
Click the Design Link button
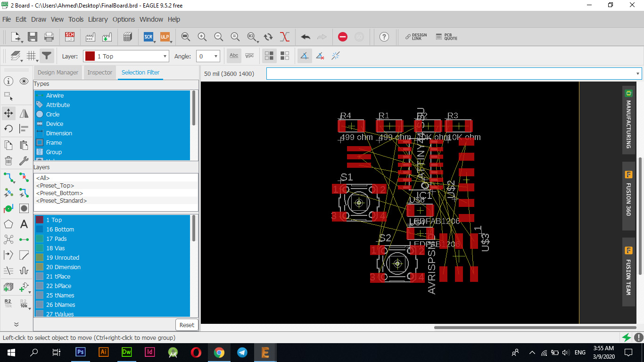point(416,37)
